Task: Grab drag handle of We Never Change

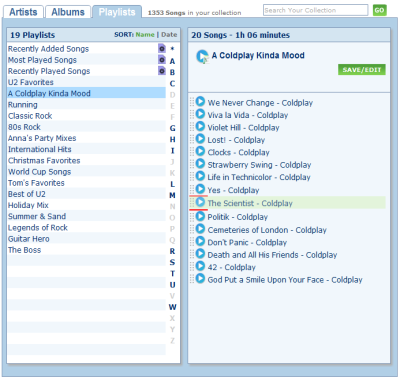Action: point(192,102)
